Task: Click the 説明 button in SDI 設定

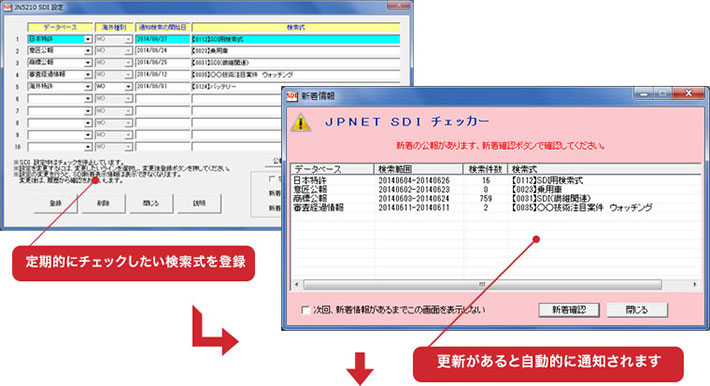Action: coord(199,203)
